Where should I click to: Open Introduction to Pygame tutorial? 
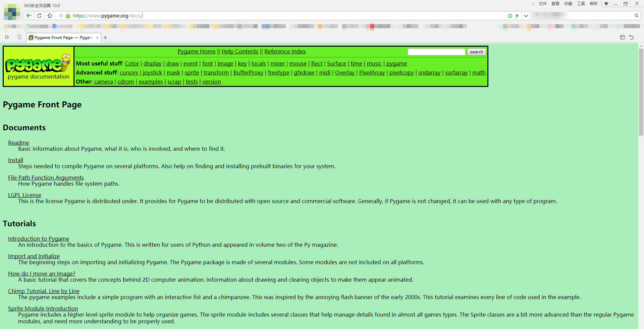39,239
